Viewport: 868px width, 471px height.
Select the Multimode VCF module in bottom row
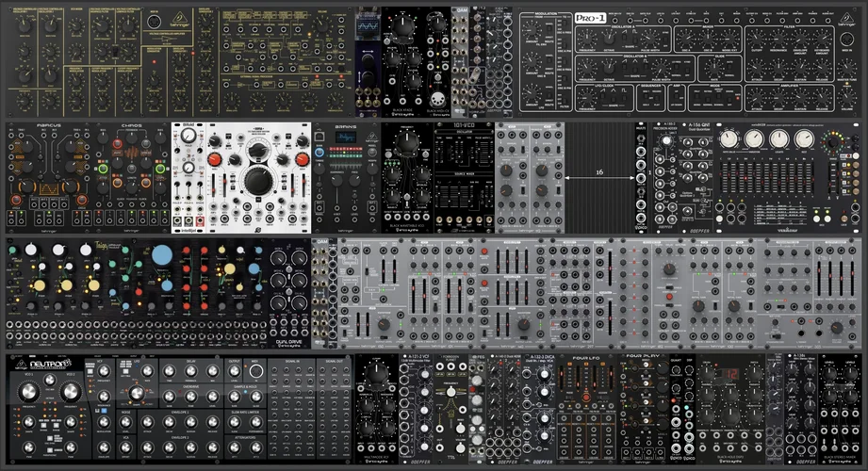(x=376, y=409)
